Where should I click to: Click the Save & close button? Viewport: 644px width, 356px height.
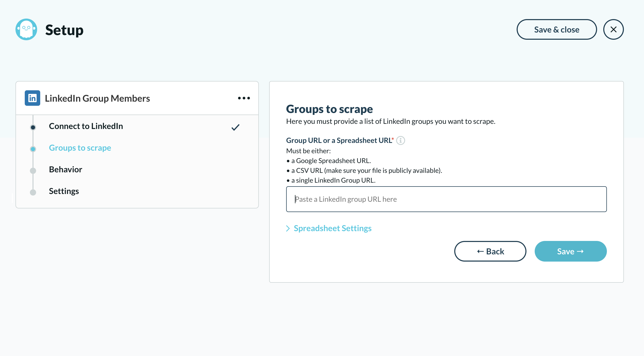click(x=557, y=29)
